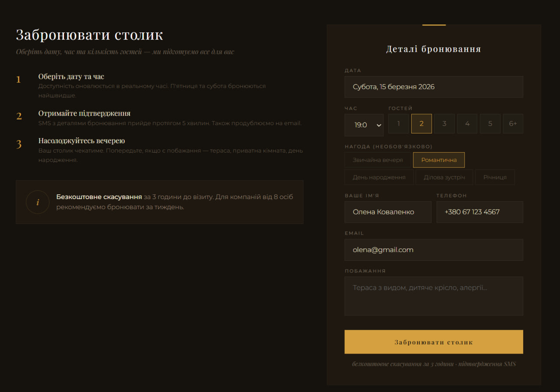Select 2 guests option
This screenshot has width=560, height=392.
click(x=421, y=124)
